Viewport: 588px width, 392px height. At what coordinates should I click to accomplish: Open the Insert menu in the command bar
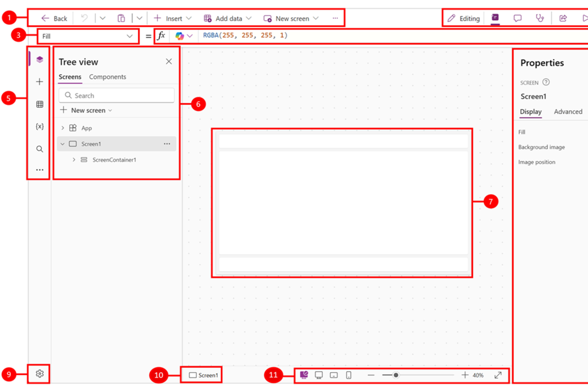173,18
